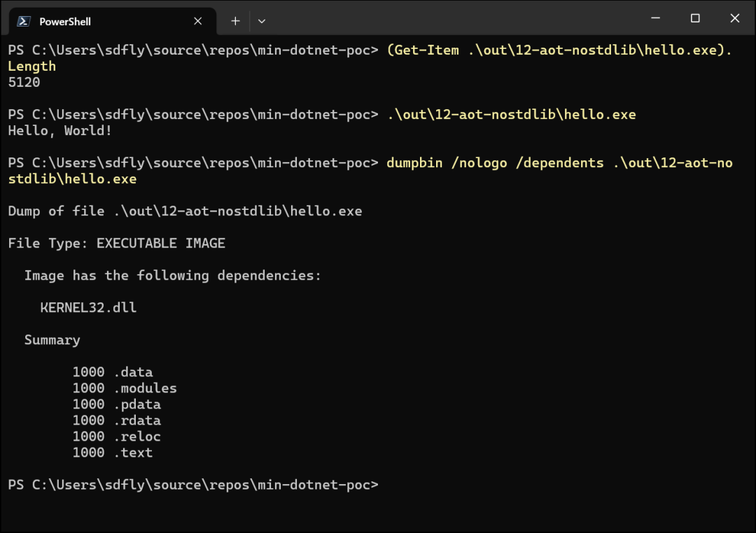Click the PowerShell icon on the tab
Viewport: 756px width, 533px height.
(x=24, y=21)
